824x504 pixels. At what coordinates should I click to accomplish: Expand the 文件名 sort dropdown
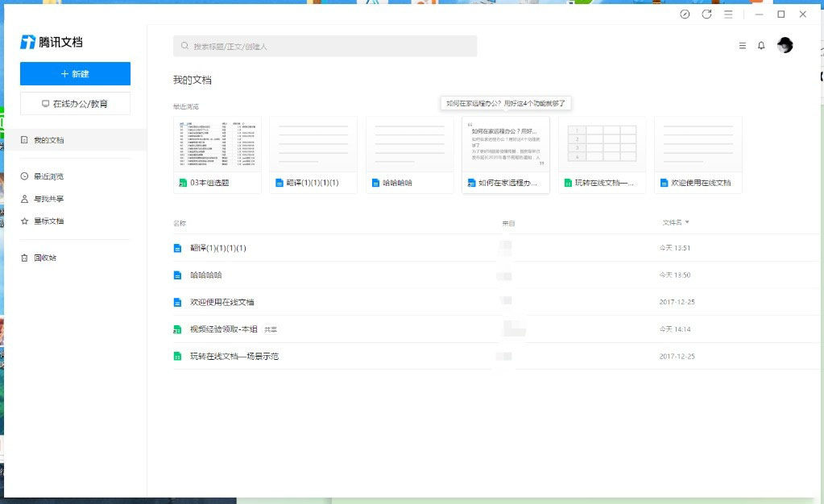676,222
